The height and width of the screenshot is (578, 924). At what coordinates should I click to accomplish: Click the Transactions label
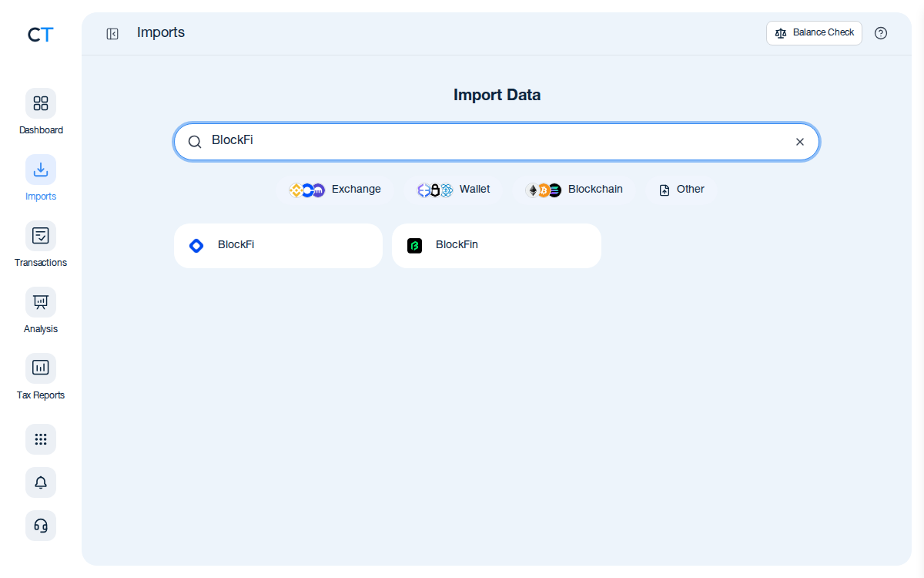[41, 263]
